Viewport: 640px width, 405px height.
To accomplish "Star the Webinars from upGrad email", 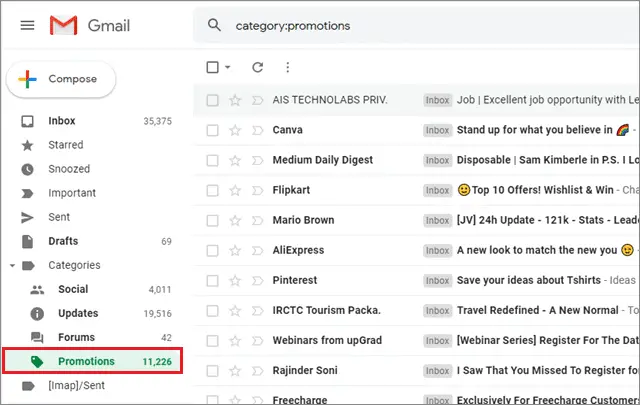I will click(235, 340).
